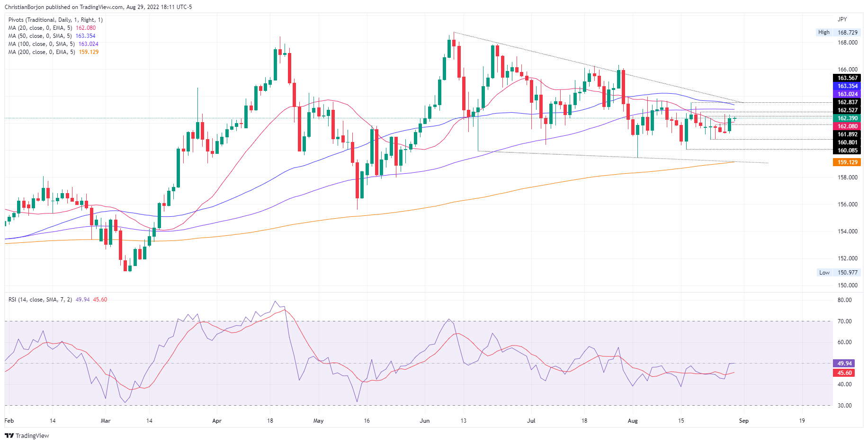
Task: Click the 163.024 purple price tag
Action: pos(847,94)
